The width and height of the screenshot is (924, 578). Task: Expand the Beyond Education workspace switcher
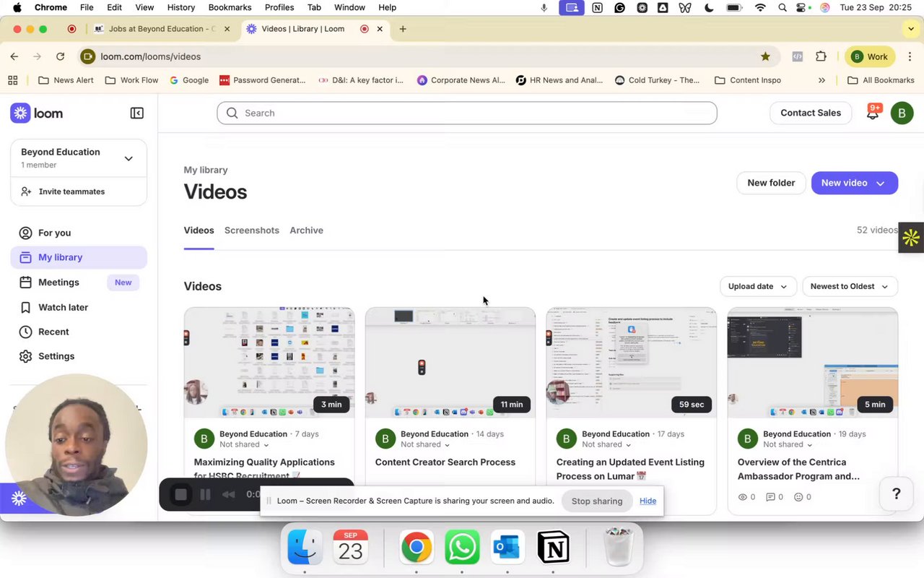[x=128, y=158]
